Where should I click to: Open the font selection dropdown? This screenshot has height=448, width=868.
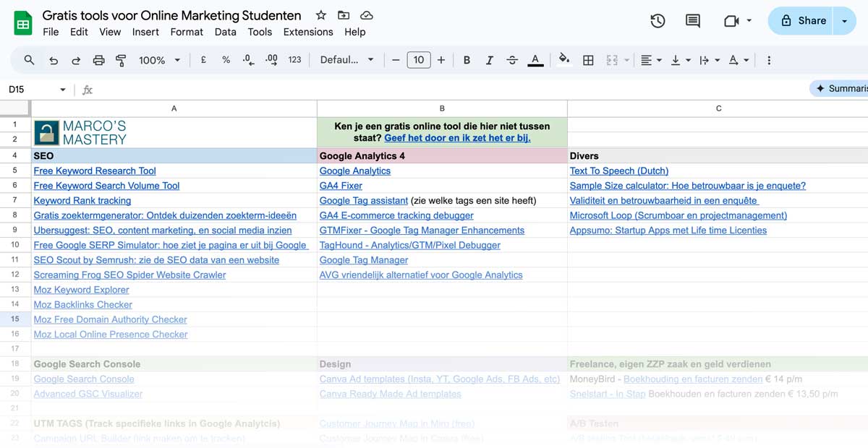pos(347,60)
